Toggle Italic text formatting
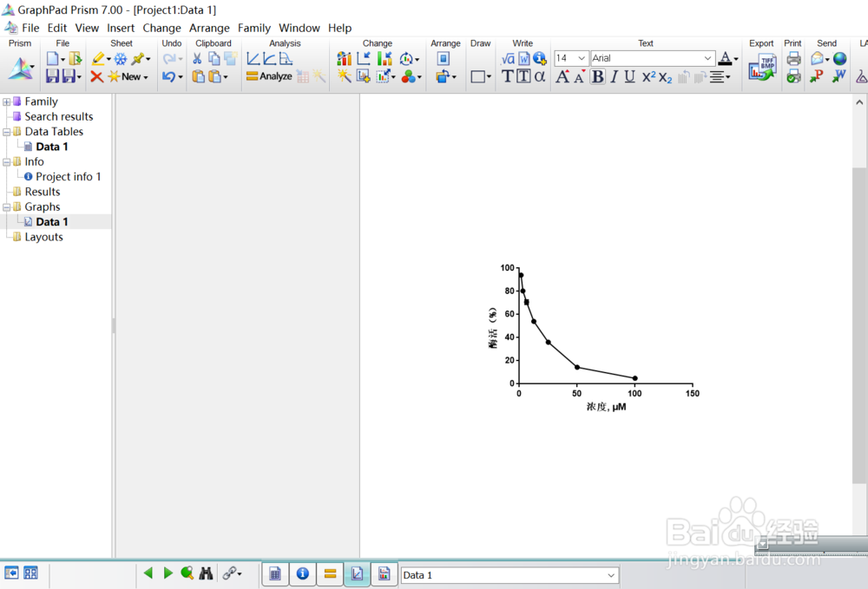 614,76
